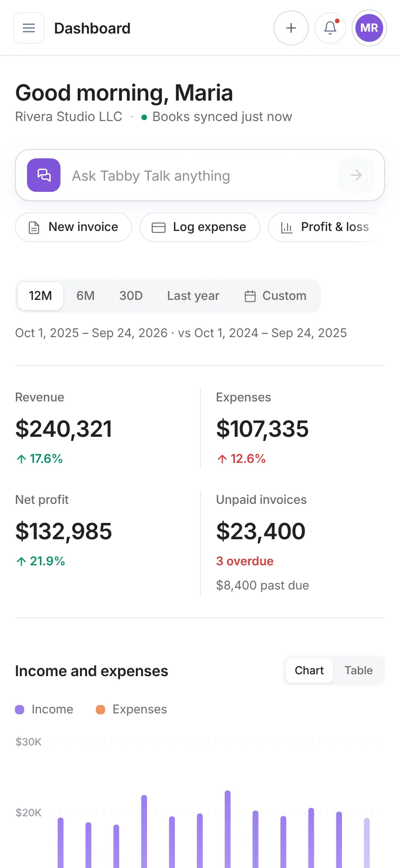Submit the Tabby Talk arrow button

(x=356, y=175)
